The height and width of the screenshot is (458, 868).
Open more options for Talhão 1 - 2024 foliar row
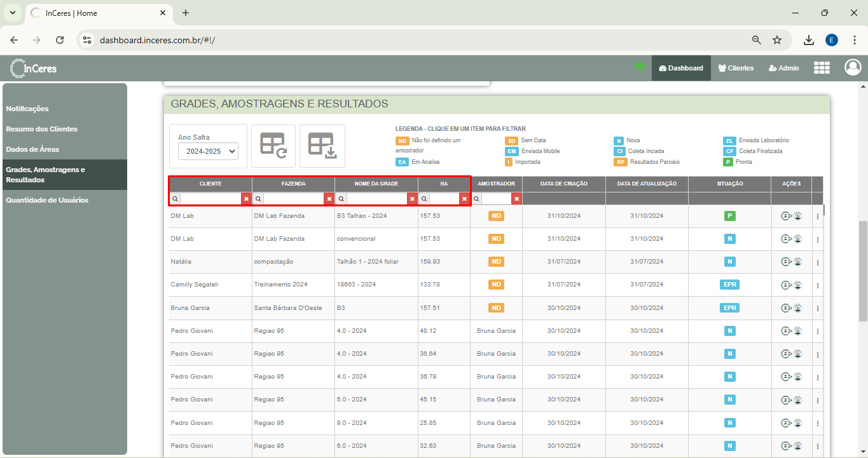(x=818, y=262)
